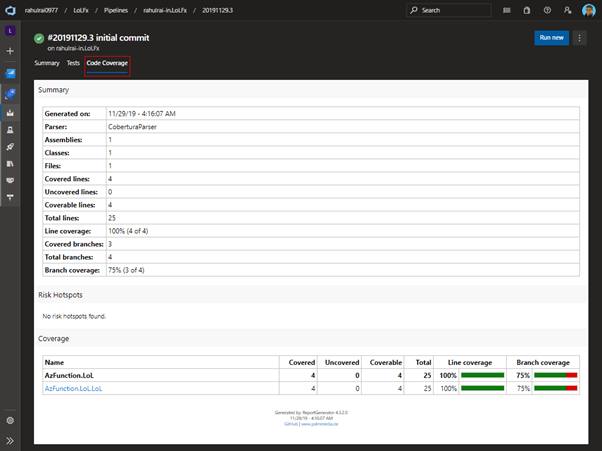
Task: Click the work items list icon in header
Action: tap(507, 10)
